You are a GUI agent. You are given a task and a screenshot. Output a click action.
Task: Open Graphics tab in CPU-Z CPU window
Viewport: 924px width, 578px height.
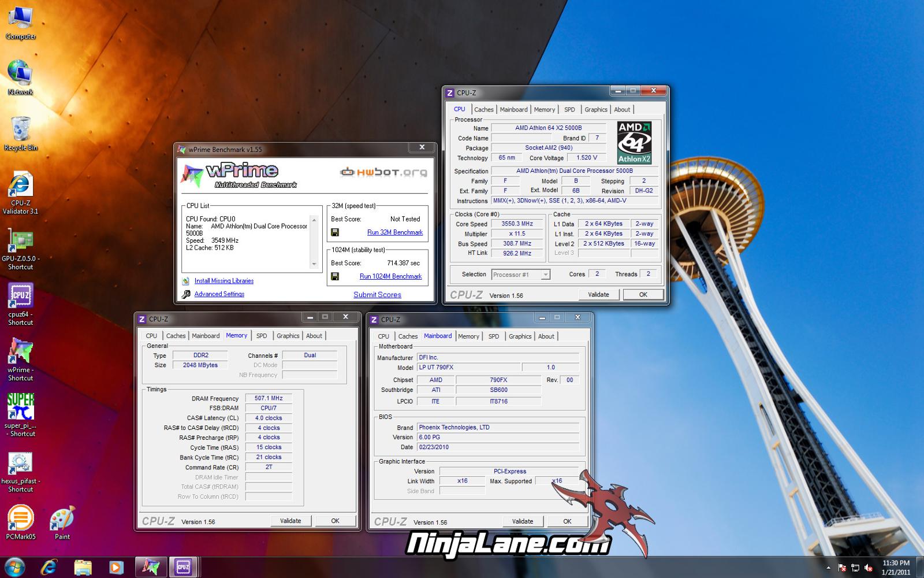coord(596,109)
